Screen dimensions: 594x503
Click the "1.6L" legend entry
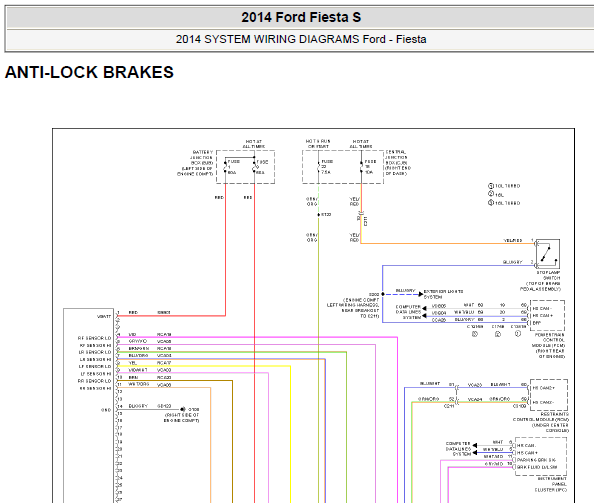coord(499,195)
